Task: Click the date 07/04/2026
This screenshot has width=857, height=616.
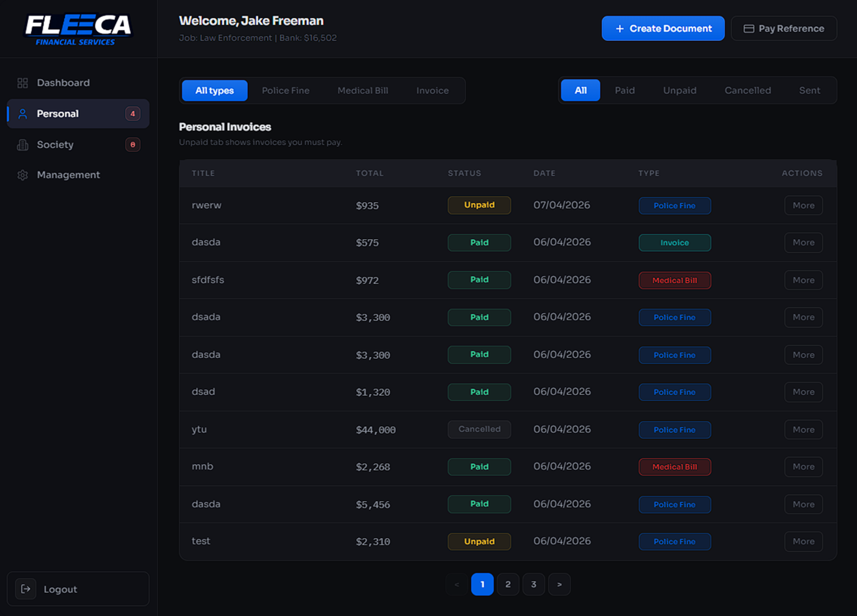Action: (561, 205)
